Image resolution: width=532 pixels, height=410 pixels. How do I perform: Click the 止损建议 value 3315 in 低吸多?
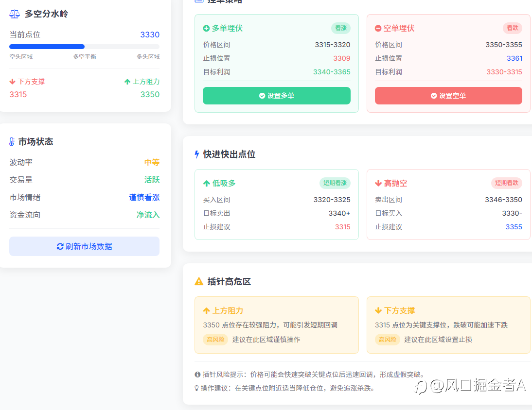click(x=343, y=227)
